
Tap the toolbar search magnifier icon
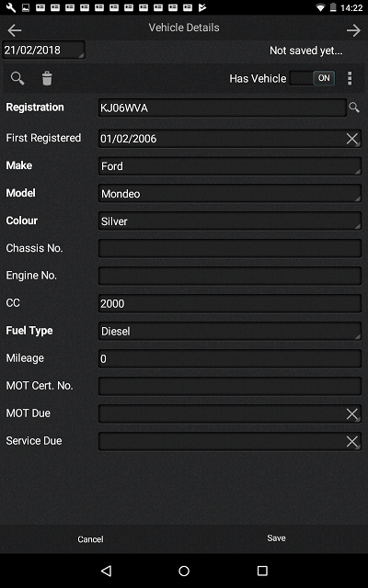[17, 78]
